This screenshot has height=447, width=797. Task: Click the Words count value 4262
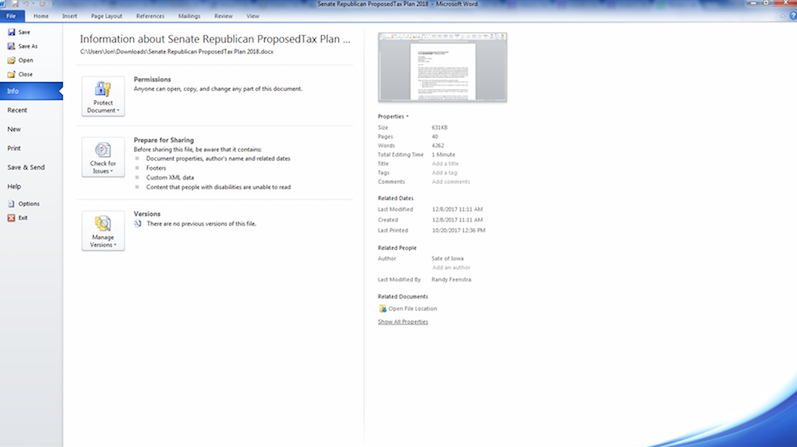[x=438, y=145]
